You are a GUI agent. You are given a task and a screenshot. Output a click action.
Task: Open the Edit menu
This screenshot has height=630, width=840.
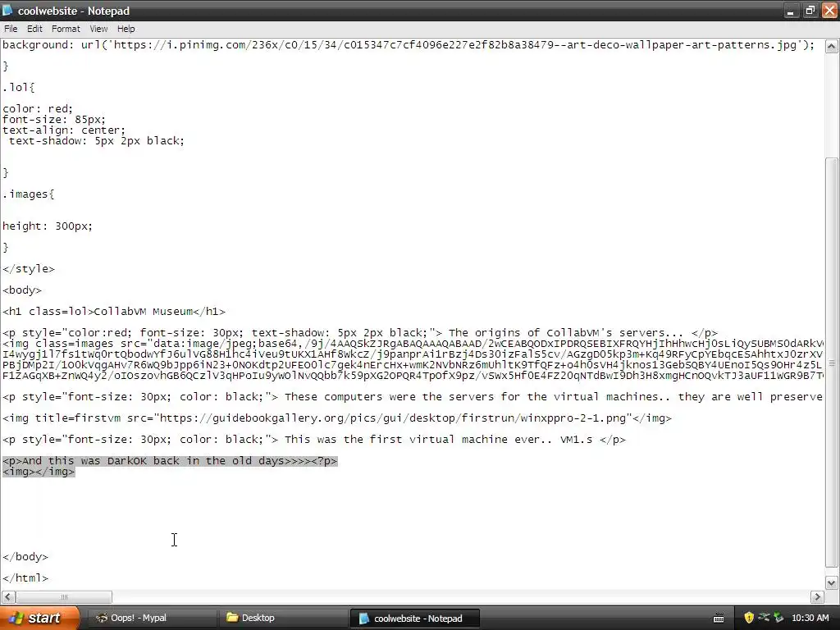click(x=34, y=29)
